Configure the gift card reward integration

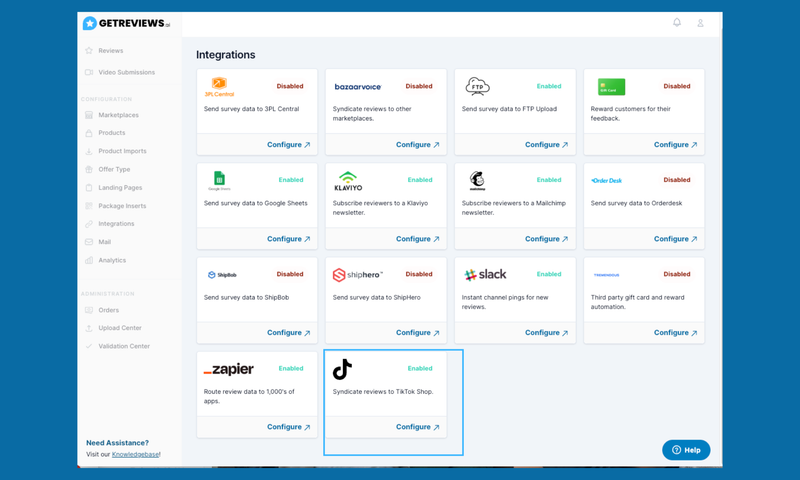(676, 145)
